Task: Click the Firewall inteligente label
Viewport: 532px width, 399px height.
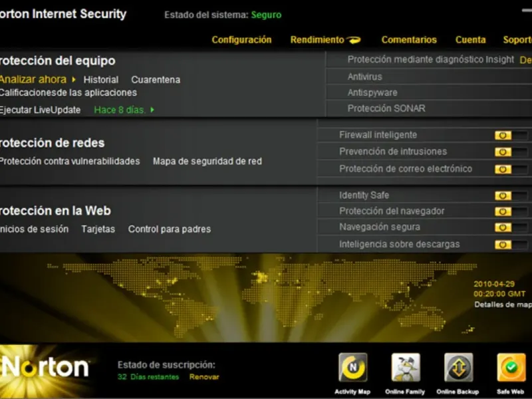Action: point(378,135)
